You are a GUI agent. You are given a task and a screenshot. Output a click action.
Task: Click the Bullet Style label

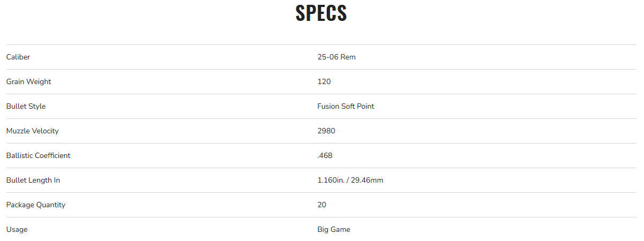coord(26,107)
